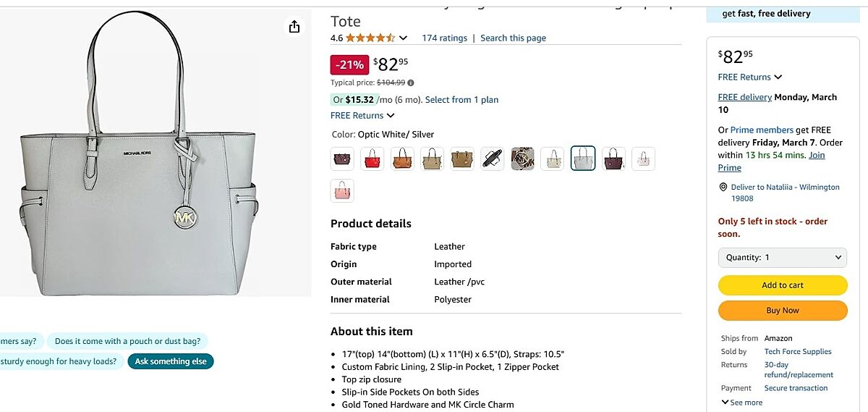Click the info icon beside the typical price
This screenshot has height=412, width=868.
[411, 83]
